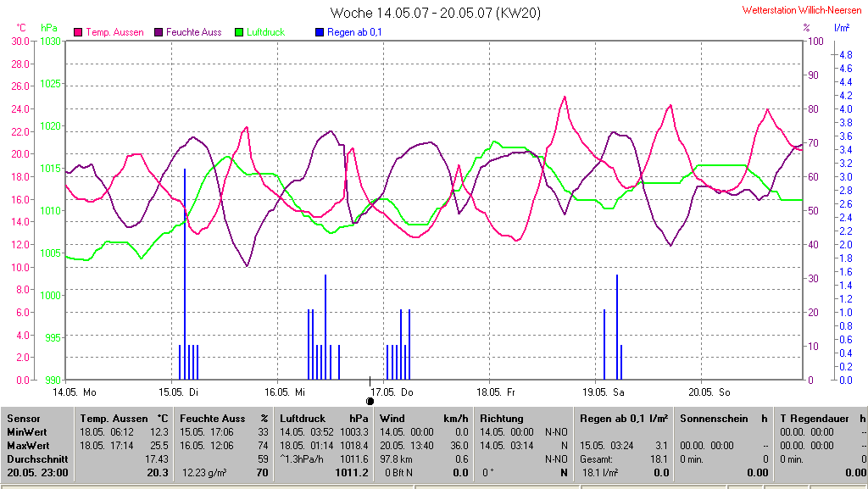Click the 18.1 l/m² rain total value

(x=601, y=473)
